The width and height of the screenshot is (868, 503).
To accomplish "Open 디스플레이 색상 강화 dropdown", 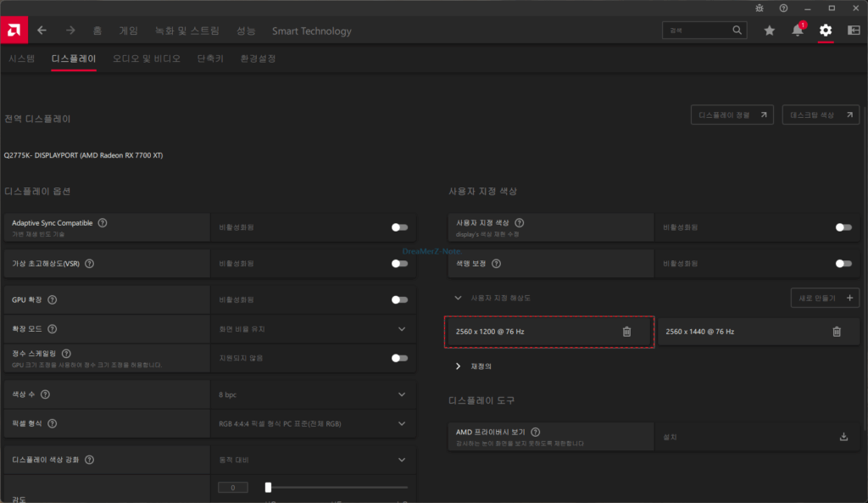I will pos(313,460).
